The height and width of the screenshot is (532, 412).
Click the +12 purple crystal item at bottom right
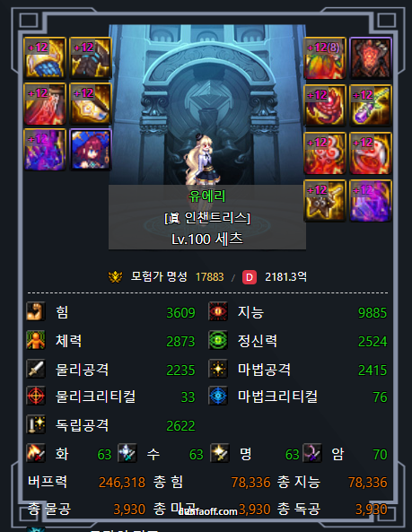click(370, 201)
